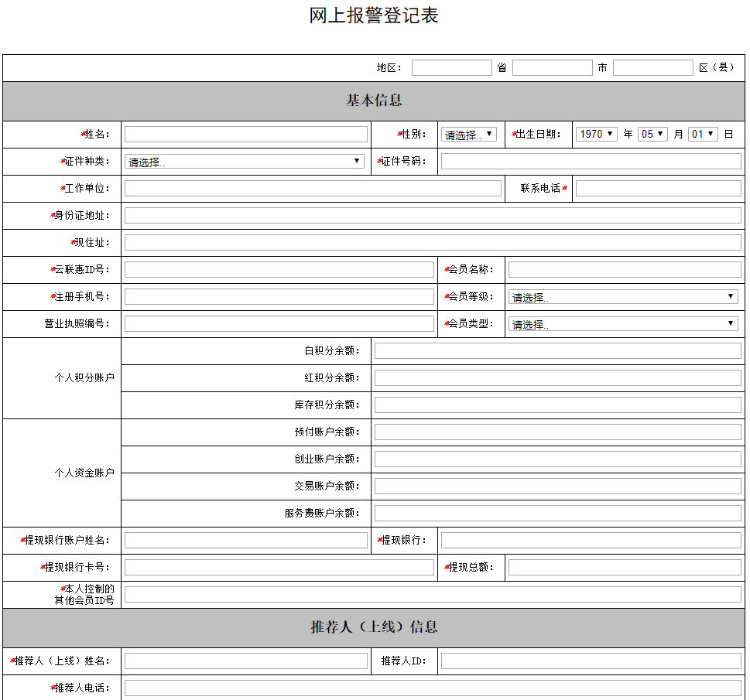Click the 姓名 name input field
The height and width of the screenshot is (700, 750).
[246, 135]
